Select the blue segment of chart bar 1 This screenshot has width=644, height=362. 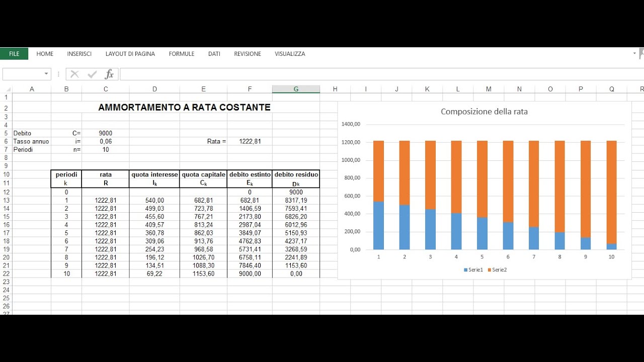[x=378, y=225]
